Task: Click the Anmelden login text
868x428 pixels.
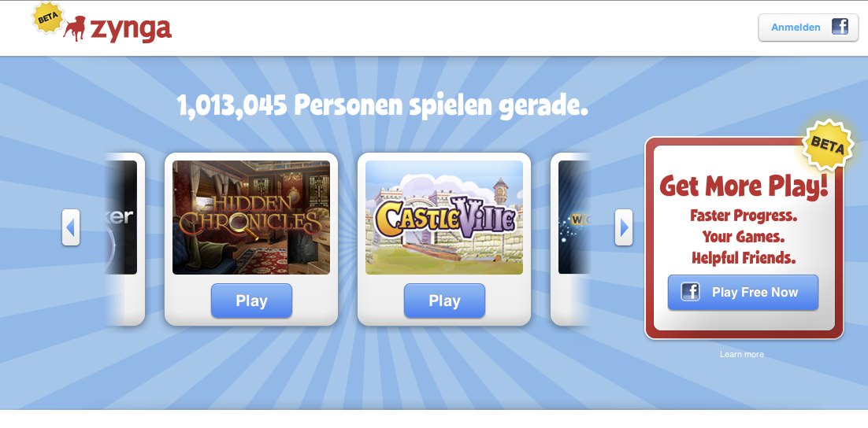Action: (x=796, y=27)
